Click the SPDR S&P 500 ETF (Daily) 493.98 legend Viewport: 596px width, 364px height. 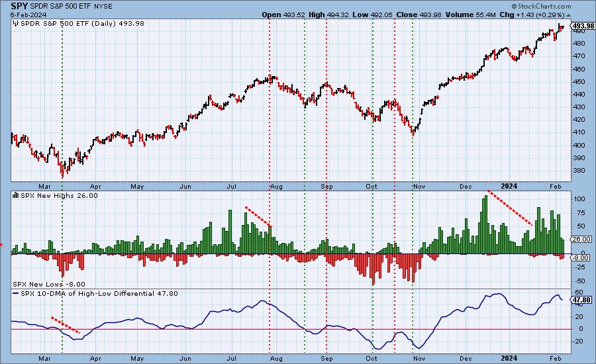[82, 24]
